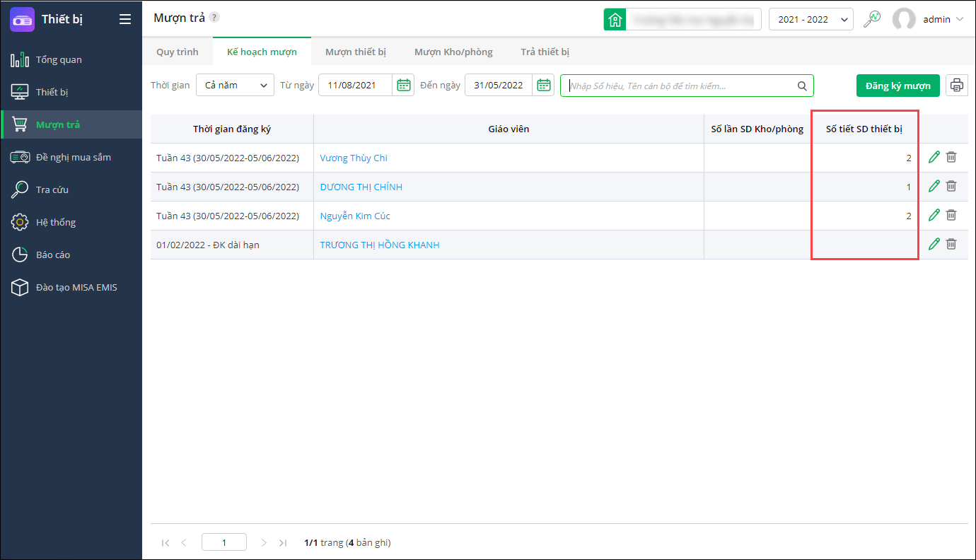Click the page number input field
The image size is (976, 560).
(224, 542)
